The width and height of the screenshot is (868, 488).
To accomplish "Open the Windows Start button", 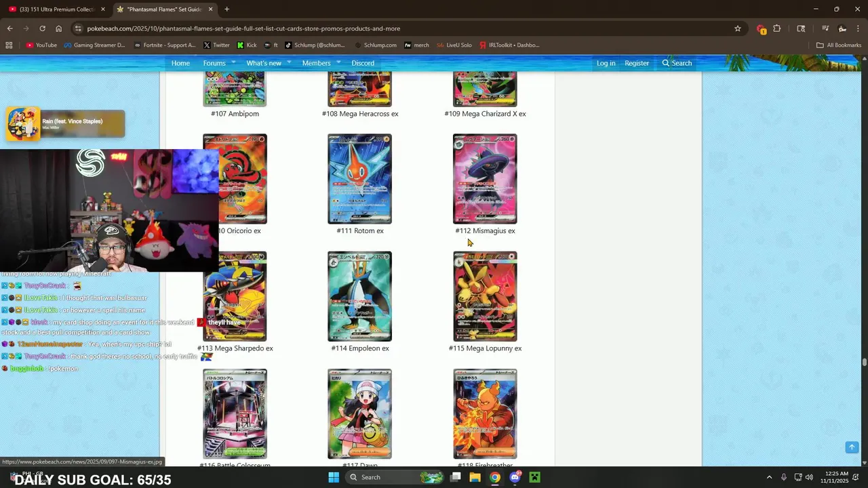I will point(334,477).
